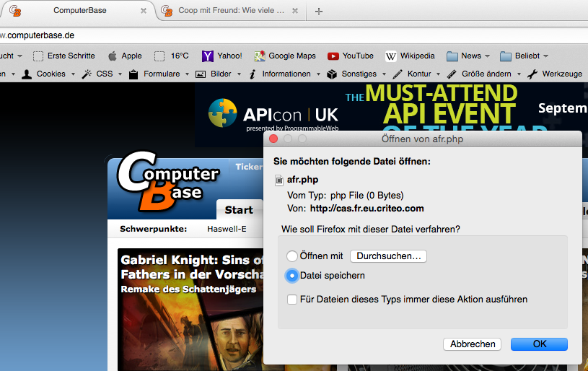Open the Gabriel Knight article headline
The width and height of the screenshot is (588, 371).
coord(192,267)
